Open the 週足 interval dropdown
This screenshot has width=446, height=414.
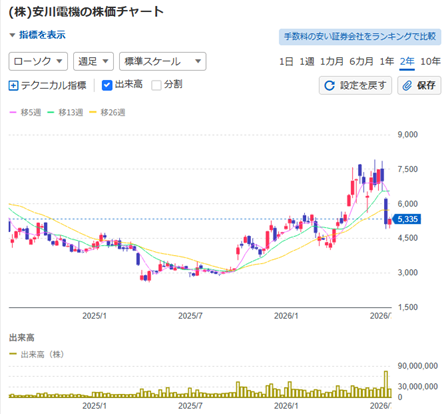pyautogui.click(x=93, y=61)
